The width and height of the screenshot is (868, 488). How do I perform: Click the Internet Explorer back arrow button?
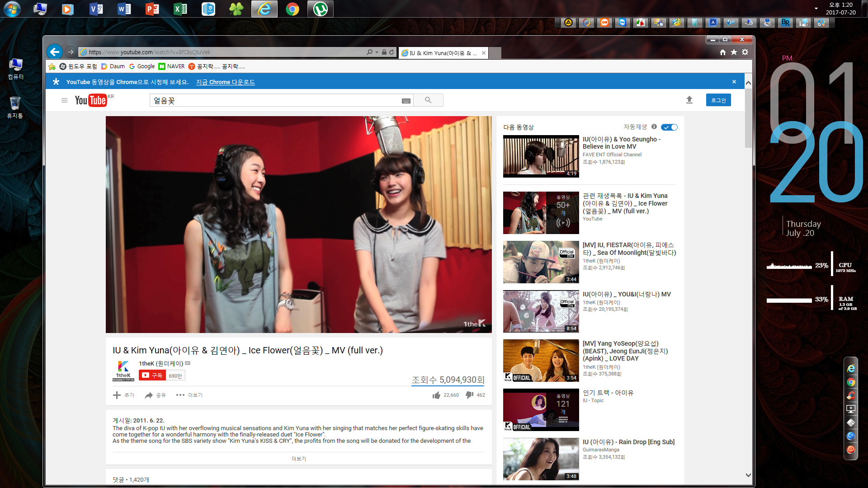tap(55, 52)
